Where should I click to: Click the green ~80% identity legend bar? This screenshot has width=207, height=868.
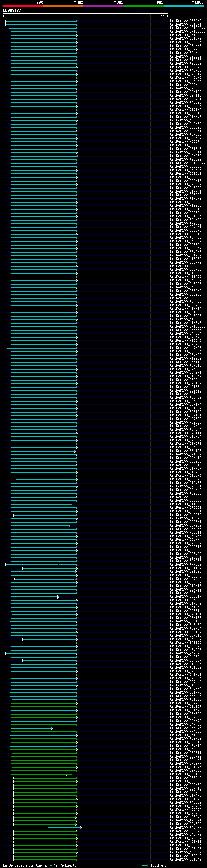click(144, 6)
